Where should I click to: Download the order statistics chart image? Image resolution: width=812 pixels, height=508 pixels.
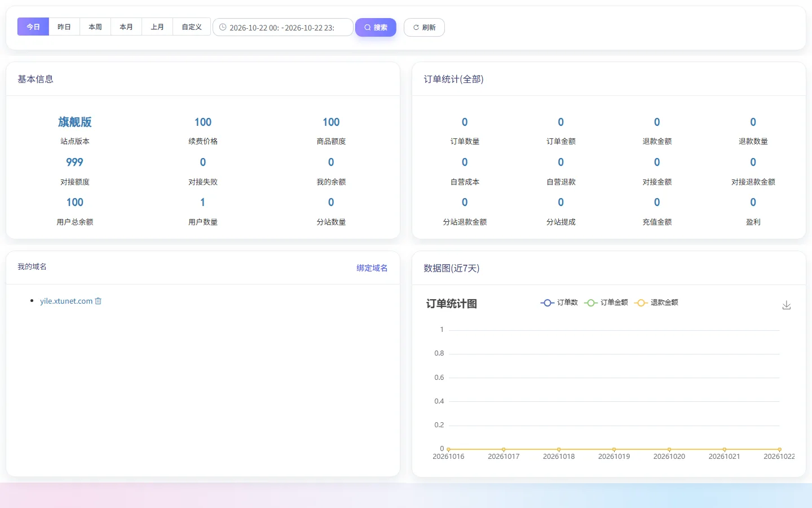coord(787,305)
